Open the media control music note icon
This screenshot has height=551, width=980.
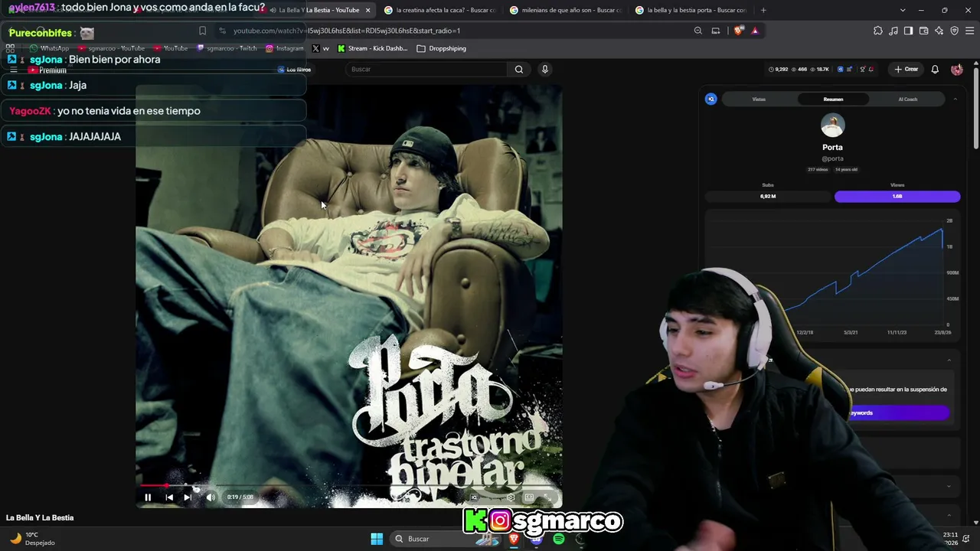[893, 31]
